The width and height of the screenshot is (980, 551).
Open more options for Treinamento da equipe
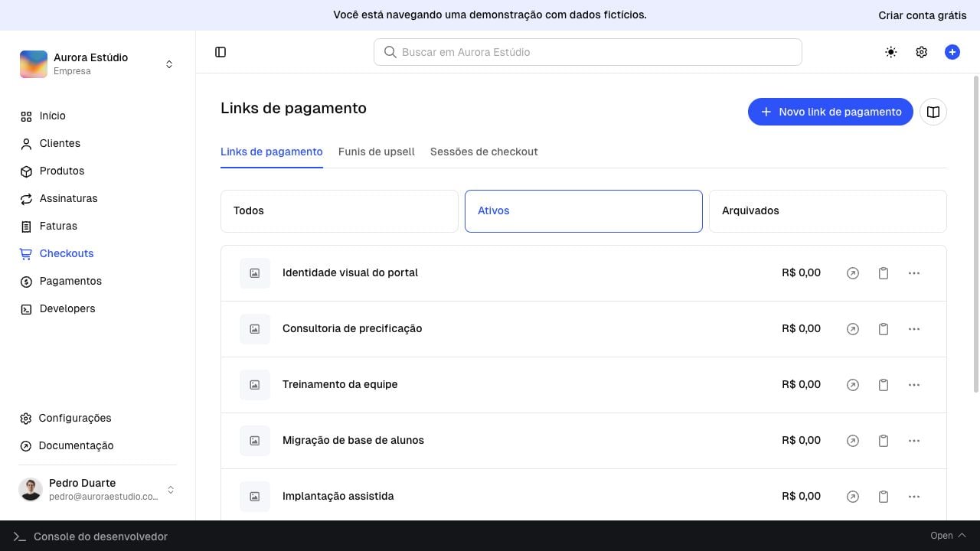[913, 385]
